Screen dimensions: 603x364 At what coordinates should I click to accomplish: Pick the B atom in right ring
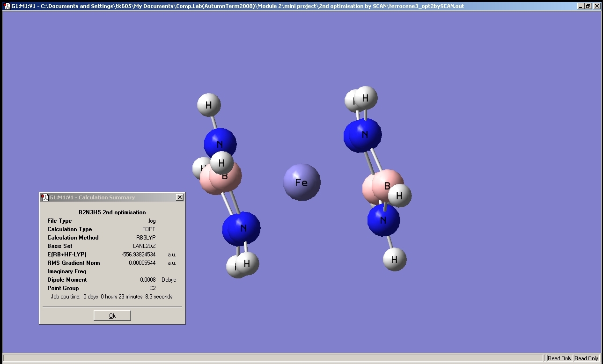coord(386,185)
